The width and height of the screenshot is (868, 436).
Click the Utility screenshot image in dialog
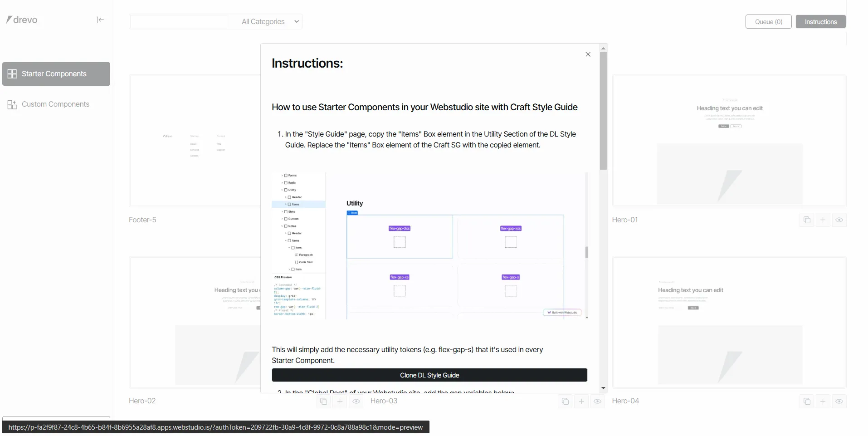(x=430, y=245)
